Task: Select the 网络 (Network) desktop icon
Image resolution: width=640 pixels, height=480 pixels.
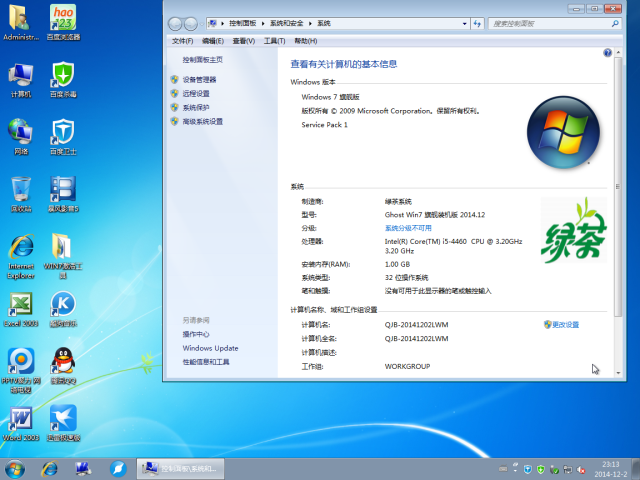Action: click(21, 137)
